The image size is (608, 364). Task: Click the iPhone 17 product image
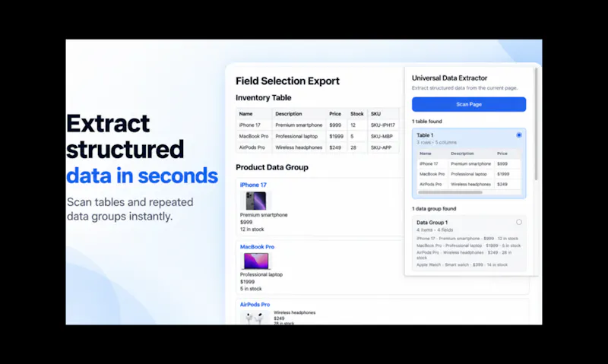pyautogui.click(x=255, y=201)
